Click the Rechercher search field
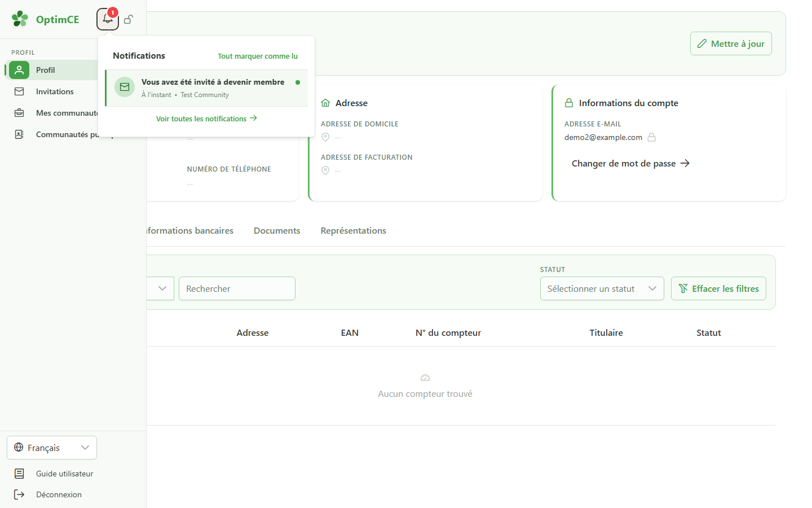 pos(237,288)
